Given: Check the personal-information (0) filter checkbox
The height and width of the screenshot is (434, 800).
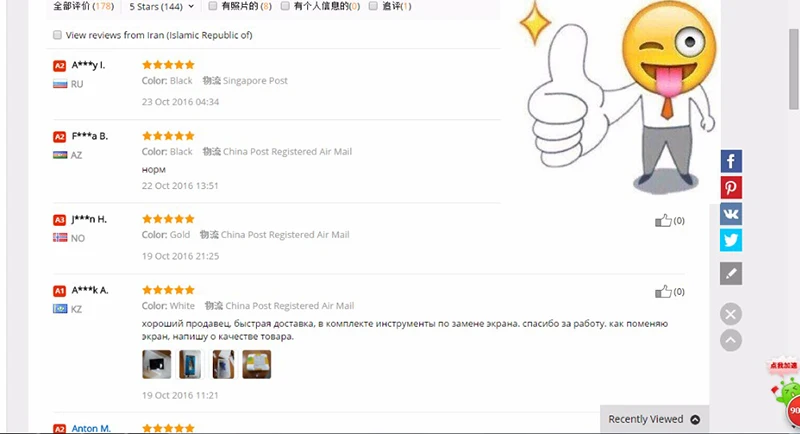Looking at the screenshot, I should pyautogui.click(x=285, y=6).
